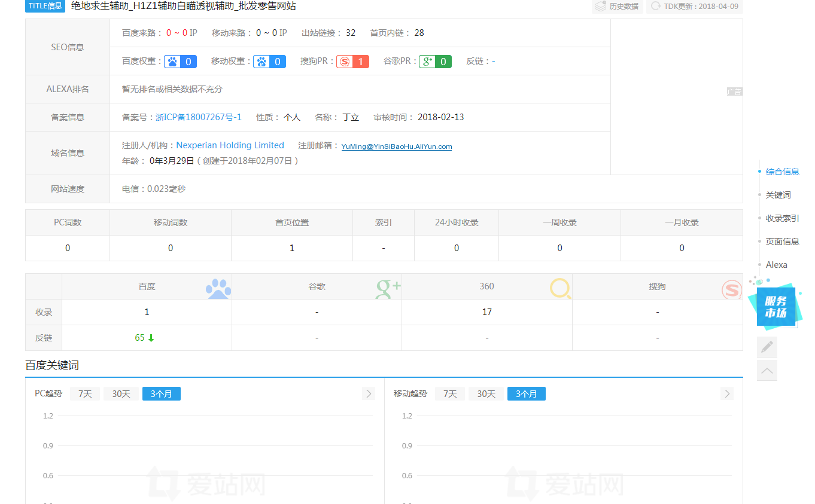Click the Sogou PR badge icon

(344, 62)
